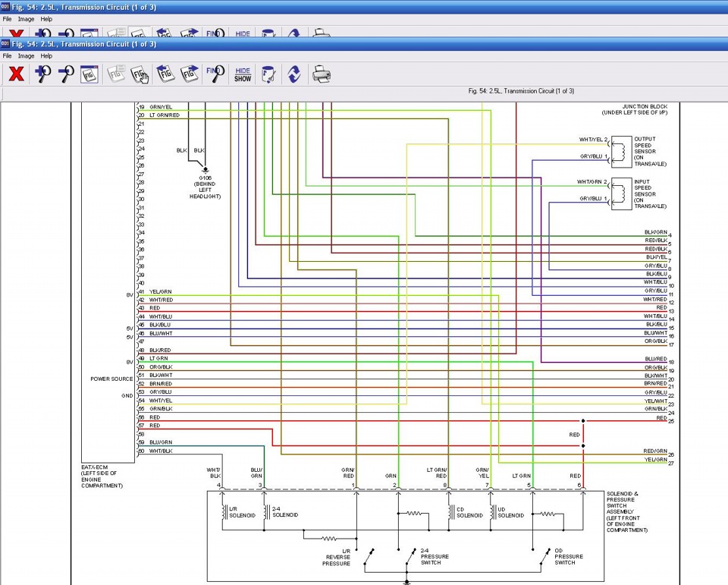Open the Help menu of the front window
Image resolution: width=728 pixels, height=585 pixels.
pos(46,56)
